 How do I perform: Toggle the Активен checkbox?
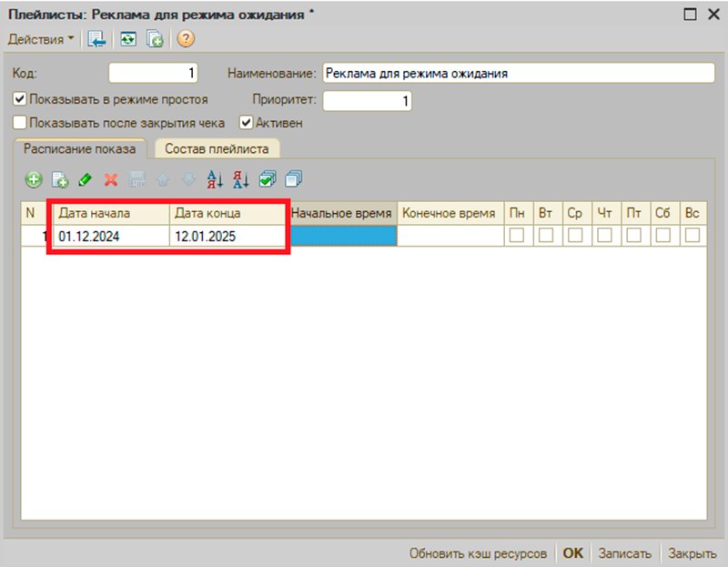pyautogui.click(x=246, y=123)
